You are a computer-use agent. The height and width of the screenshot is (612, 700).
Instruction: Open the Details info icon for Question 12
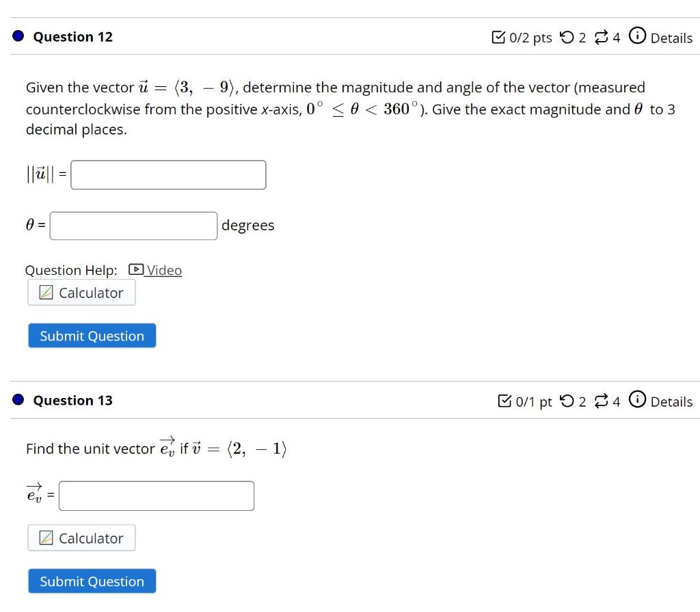click(638, 38)
